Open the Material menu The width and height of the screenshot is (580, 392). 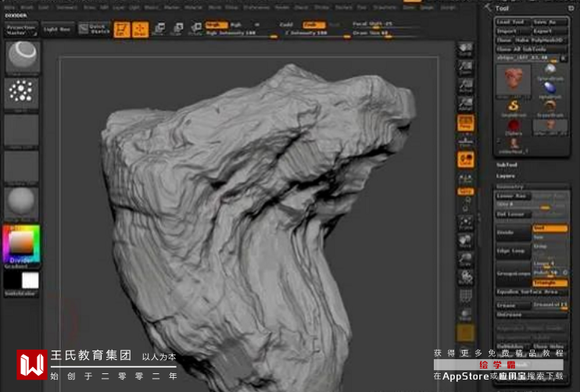pos(193,7)
